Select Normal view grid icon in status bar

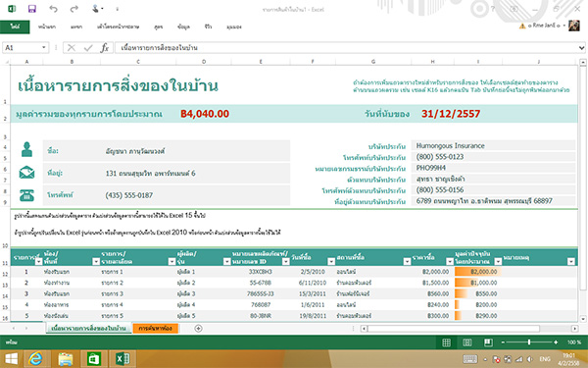pos(446,342)
